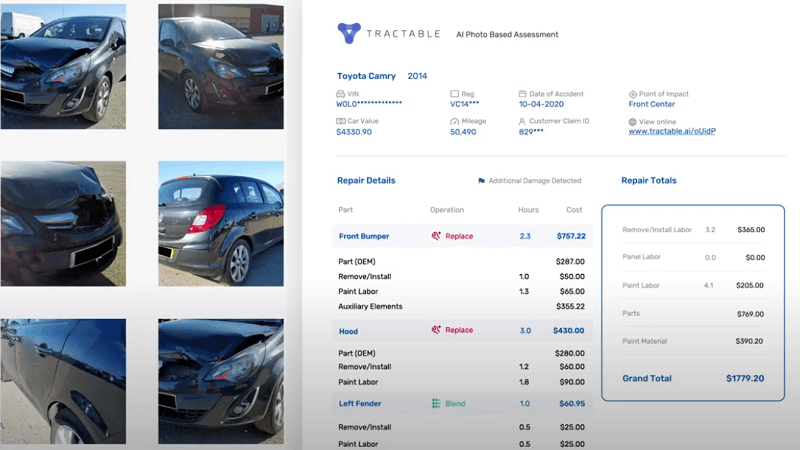Click the $769.00 parts total
The image size is (800, 450).
751,314
